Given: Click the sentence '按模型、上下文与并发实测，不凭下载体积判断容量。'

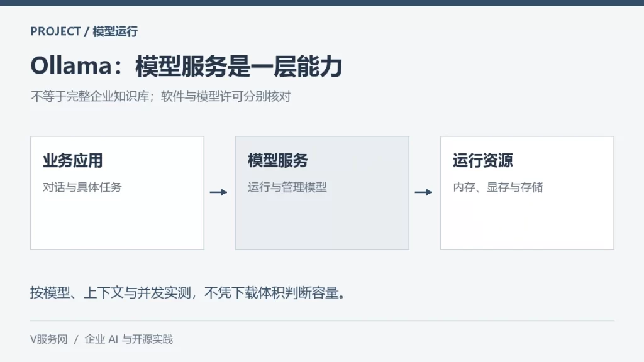Looking at the screenshot, I should point(189,293).
